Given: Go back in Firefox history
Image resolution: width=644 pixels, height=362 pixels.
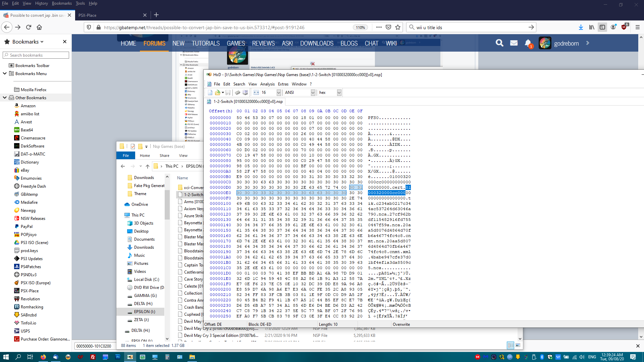Looking at the screenshot, I should [7, 27].
